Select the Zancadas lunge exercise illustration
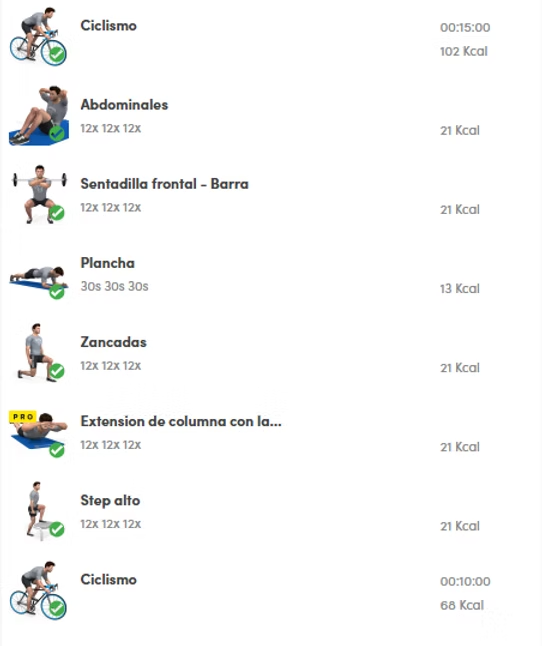The height and width of the screenshot is (646, 542). pos(40,353)
